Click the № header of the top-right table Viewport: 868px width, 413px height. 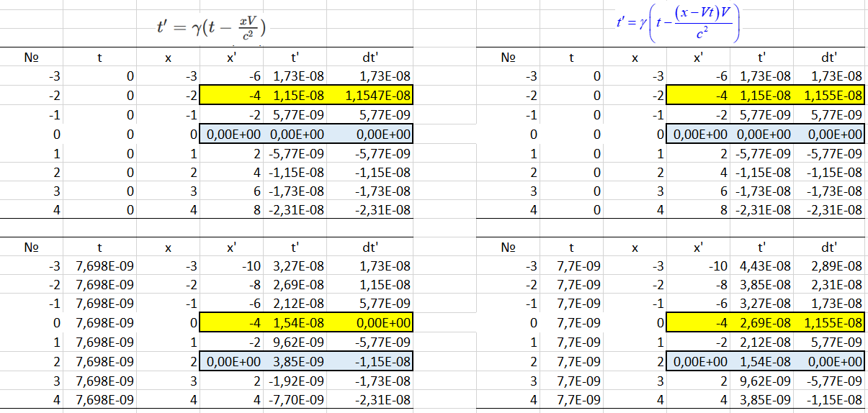(509, 58)
